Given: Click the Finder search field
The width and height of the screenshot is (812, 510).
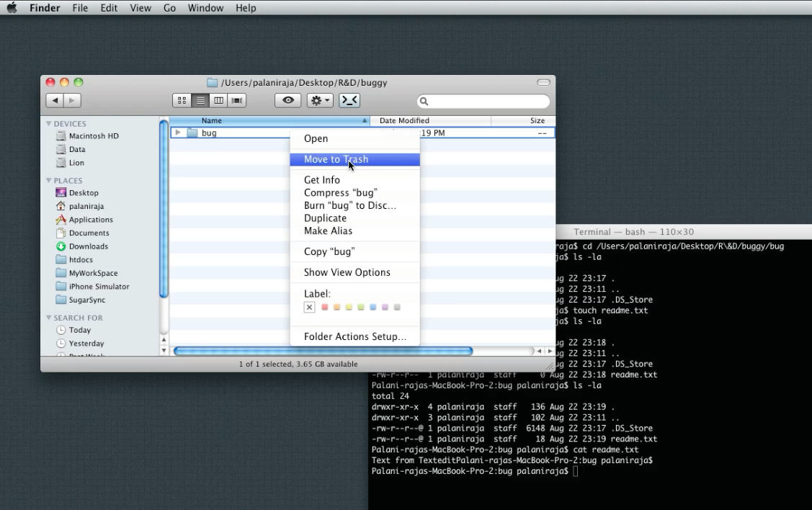Looking at the screenshot, I should pos(483,101).
